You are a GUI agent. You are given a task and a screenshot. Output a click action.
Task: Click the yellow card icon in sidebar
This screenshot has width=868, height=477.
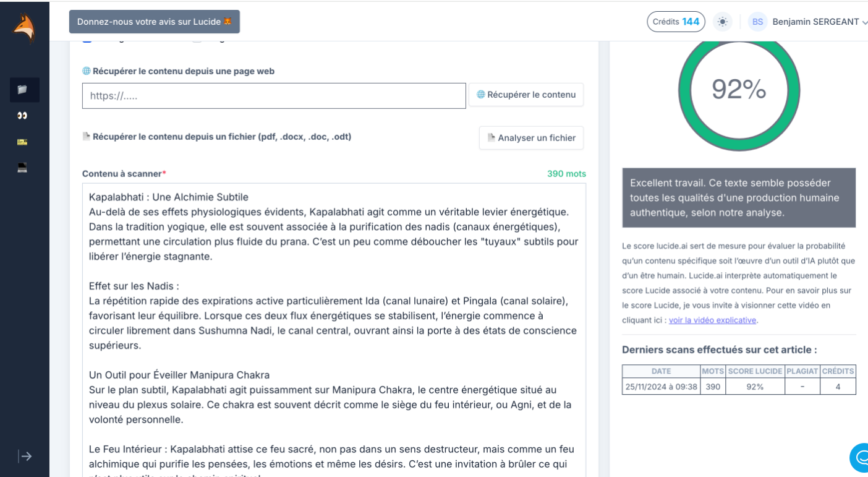point(23,142)
